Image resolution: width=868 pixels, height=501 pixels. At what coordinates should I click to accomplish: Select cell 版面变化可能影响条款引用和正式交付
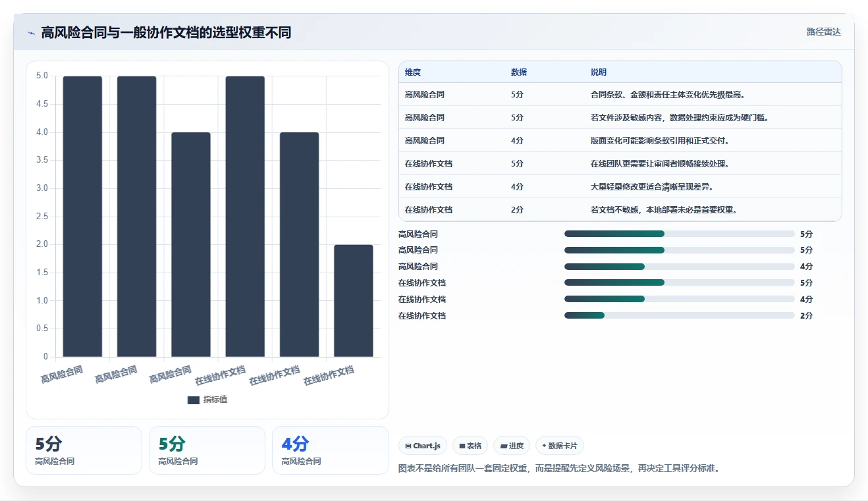tap(660, 141)
